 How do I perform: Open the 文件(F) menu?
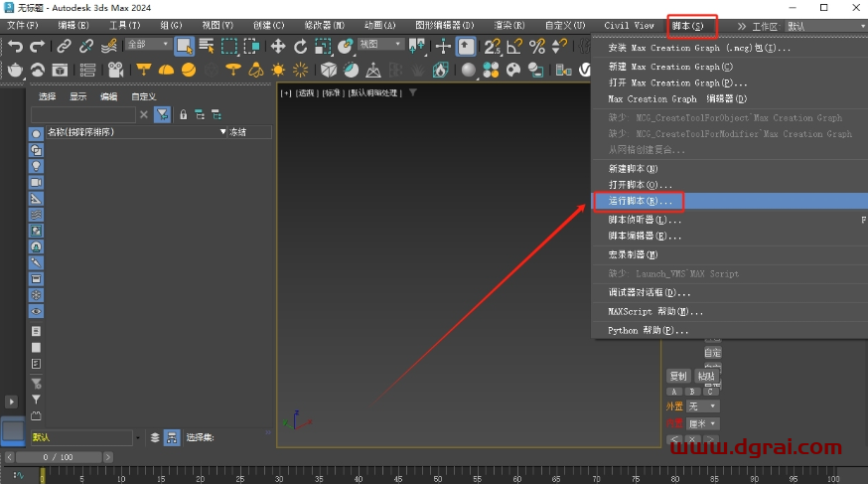pos(23,26)
